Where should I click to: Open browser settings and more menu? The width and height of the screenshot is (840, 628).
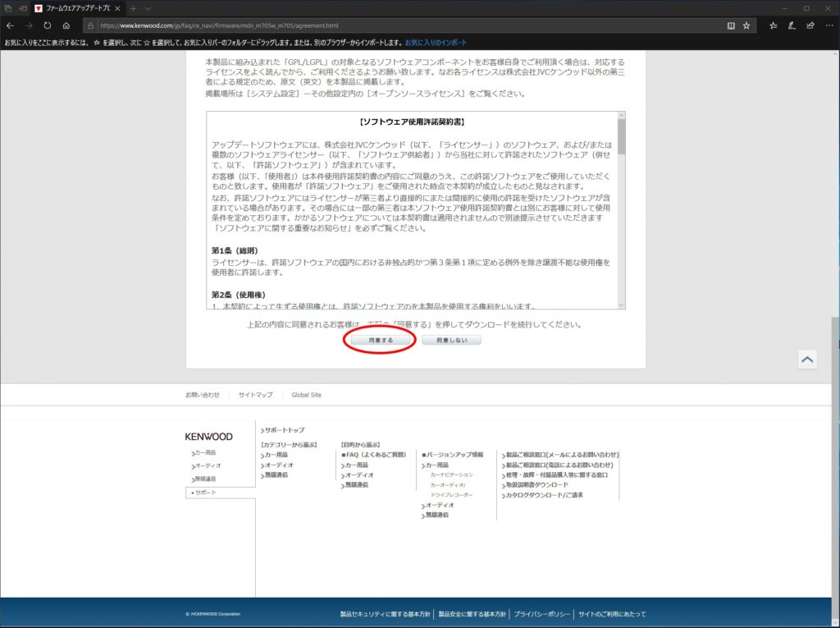[829, 25]
